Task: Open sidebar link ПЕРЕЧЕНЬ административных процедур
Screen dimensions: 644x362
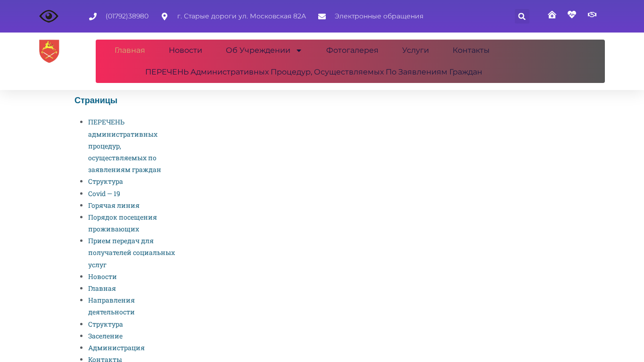Action: pyautogui.click(x=124, y=146)
